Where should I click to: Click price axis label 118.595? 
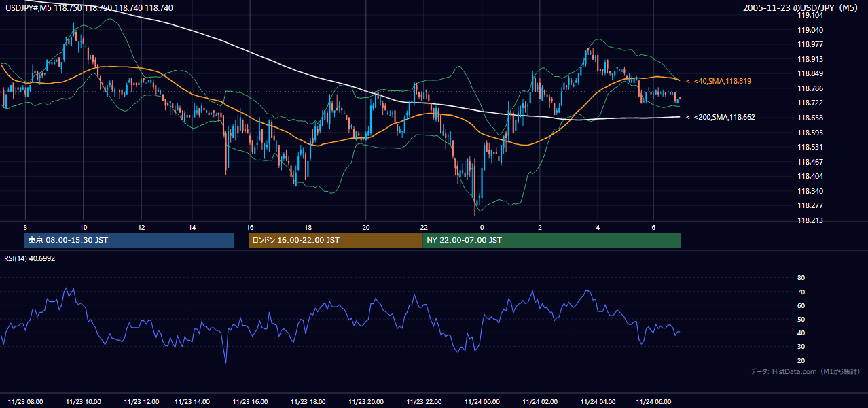tap(810, 133)
